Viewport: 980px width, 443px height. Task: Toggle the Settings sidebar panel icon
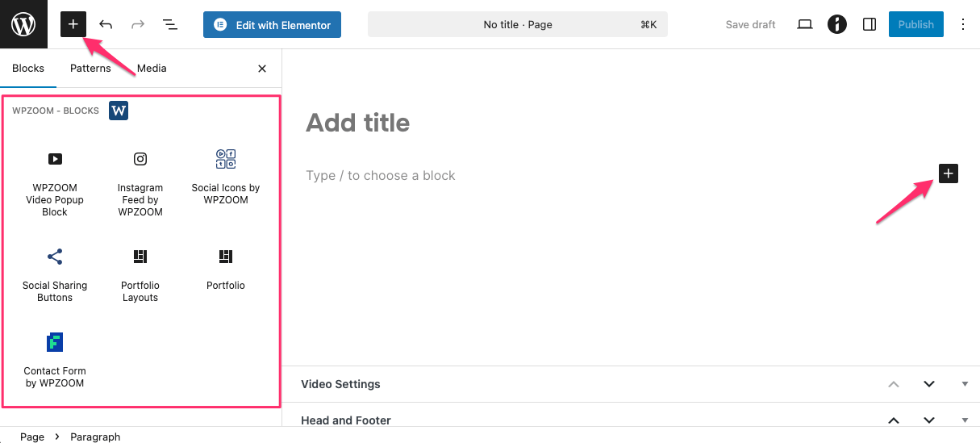[x=869, y=24]
